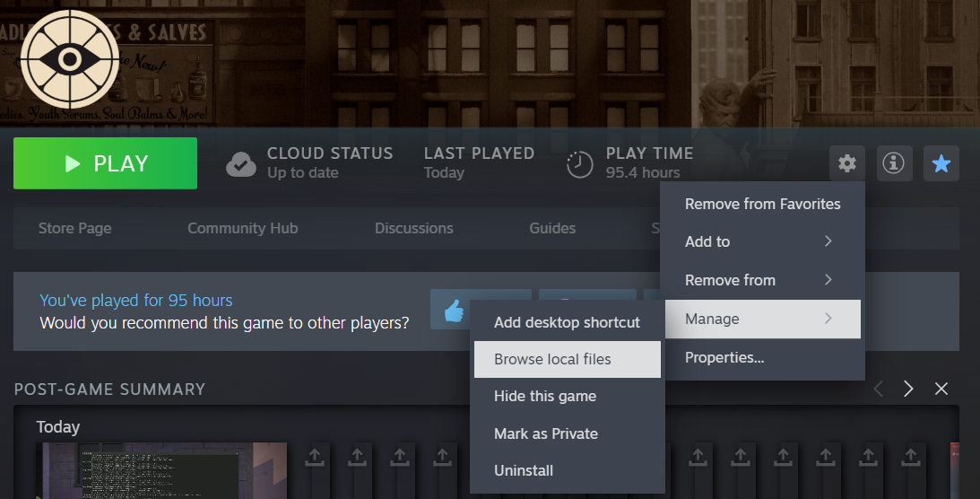Click the You've played for 95 hours link

(x=136, y=301)
